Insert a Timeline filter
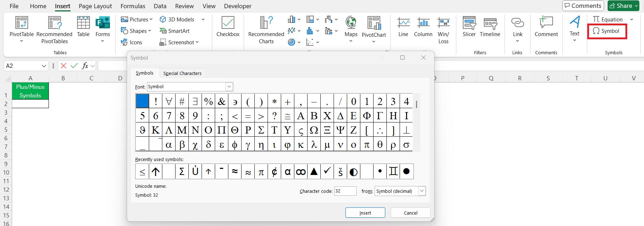 [x=490, y=27]
